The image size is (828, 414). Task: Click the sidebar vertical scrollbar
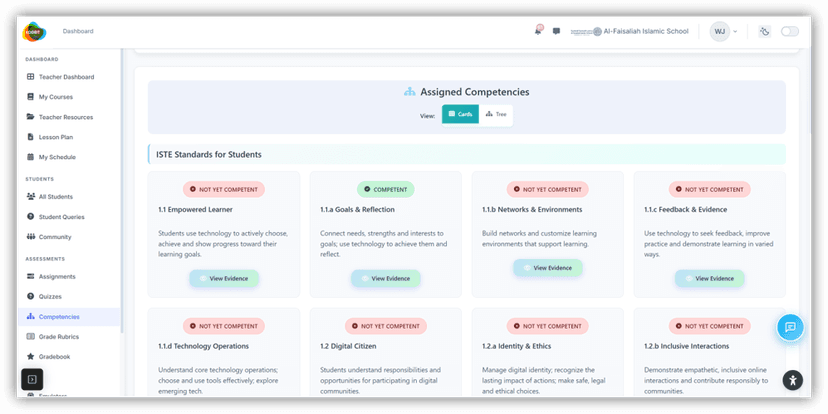(x=122, y=200)
